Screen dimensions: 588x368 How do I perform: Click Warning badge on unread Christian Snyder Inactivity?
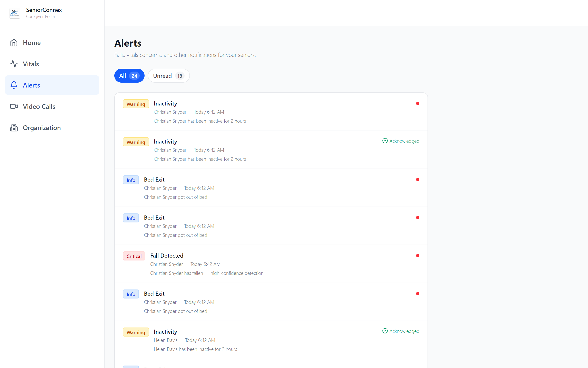click(136, 104)
